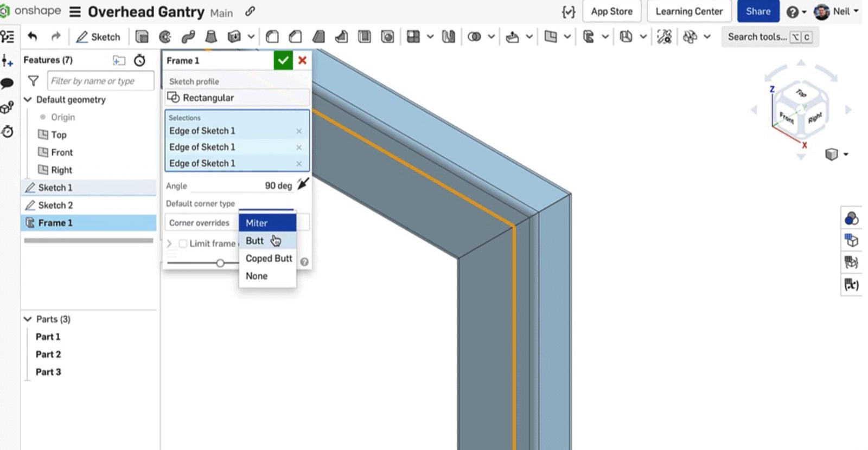Expand the Limit frame options chevron
Viewport: 868px width, 450px height.
coord(169,243)
